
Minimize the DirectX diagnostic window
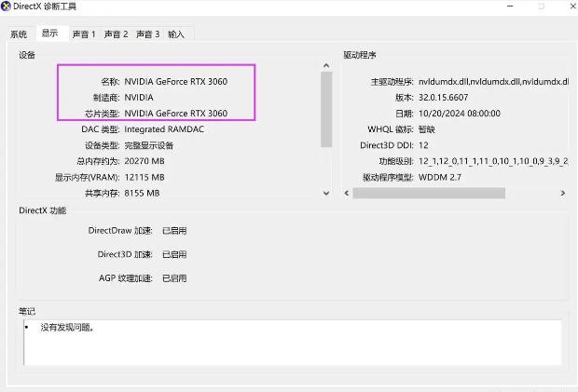click(510, 7)
